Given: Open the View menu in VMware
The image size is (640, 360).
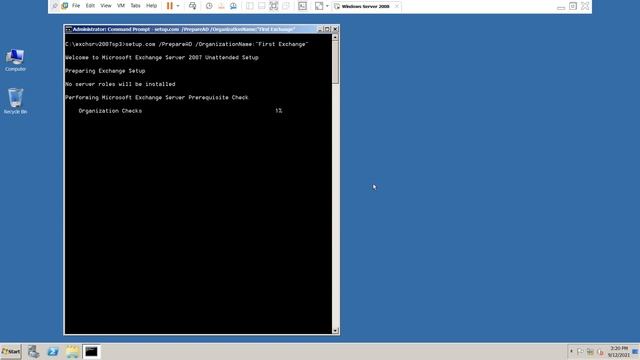Looking at the screenshot, I should point(106,6).
